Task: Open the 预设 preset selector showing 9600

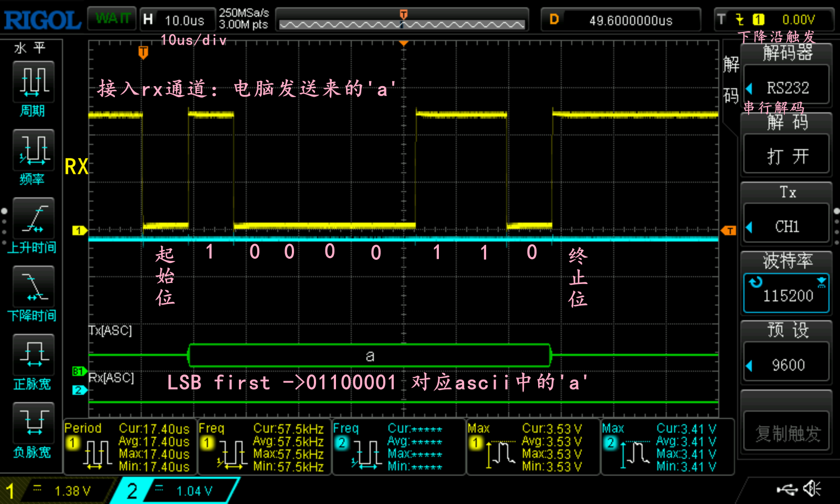Action: (786, 364)
